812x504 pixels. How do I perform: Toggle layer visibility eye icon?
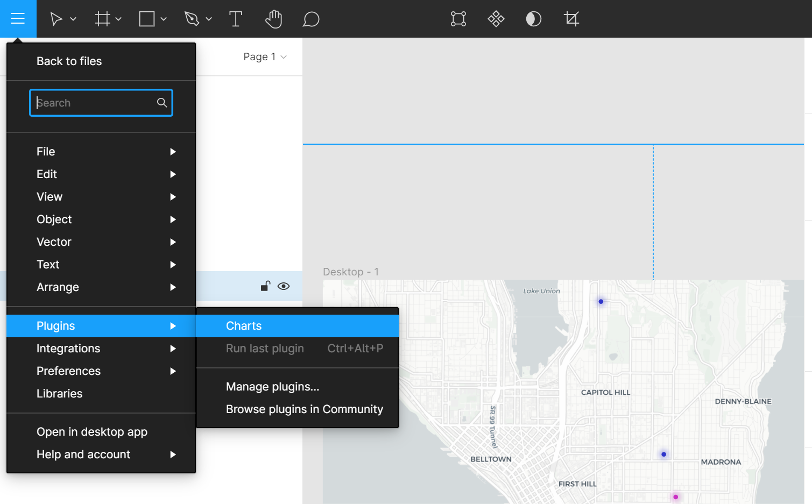point(284,286)
